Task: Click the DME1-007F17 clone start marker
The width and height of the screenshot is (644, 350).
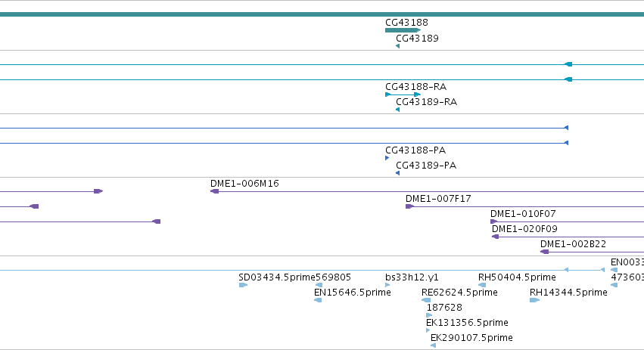Action: point(409,206)
